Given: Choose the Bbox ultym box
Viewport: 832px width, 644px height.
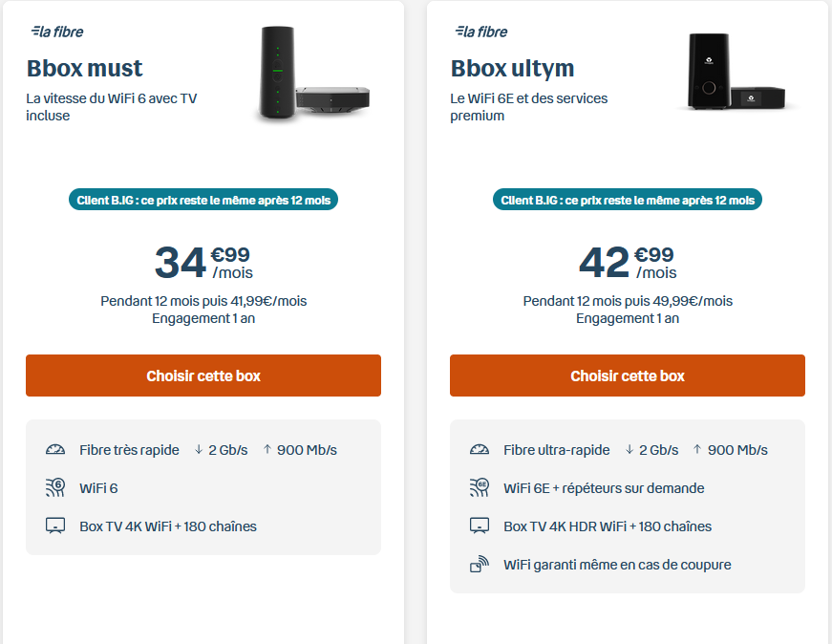Looking at the screenshot, I should coord(628,376).
